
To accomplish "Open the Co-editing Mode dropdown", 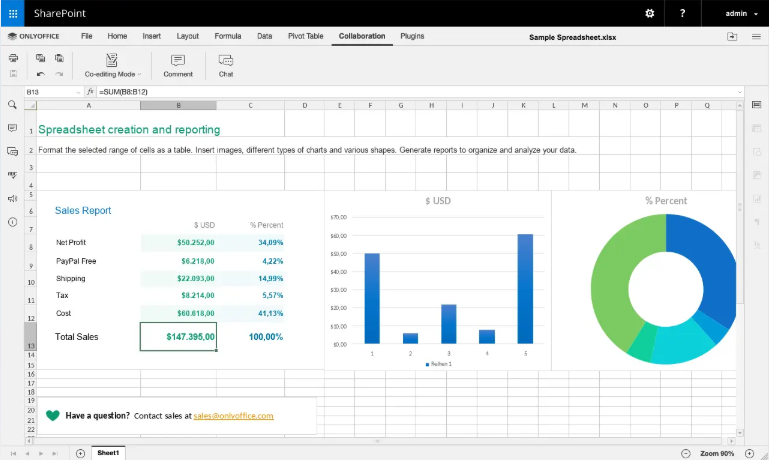I will [112, 66].
